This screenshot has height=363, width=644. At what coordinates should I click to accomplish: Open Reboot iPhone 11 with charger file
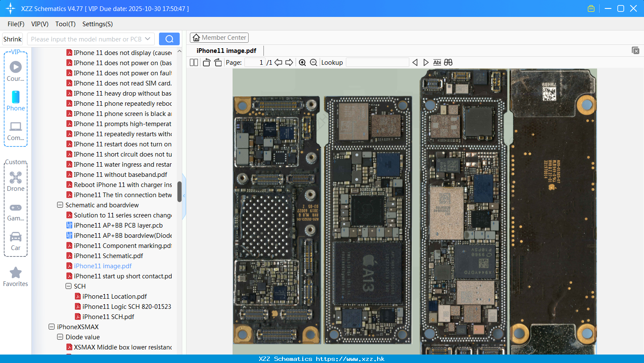(x=123, y=184)
